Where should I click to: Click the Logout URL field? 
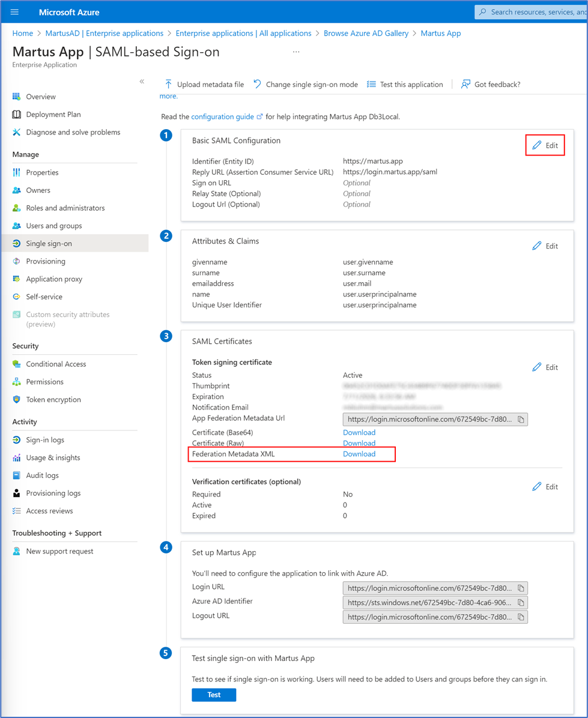click(x=435, y=617)
